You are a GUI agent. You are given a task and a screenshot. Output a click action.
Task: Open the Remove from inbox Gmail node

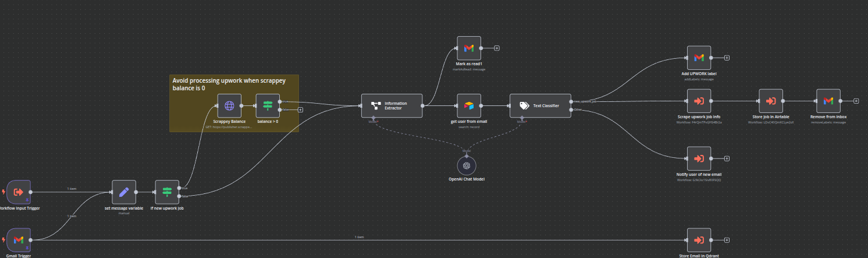point(828,101)
